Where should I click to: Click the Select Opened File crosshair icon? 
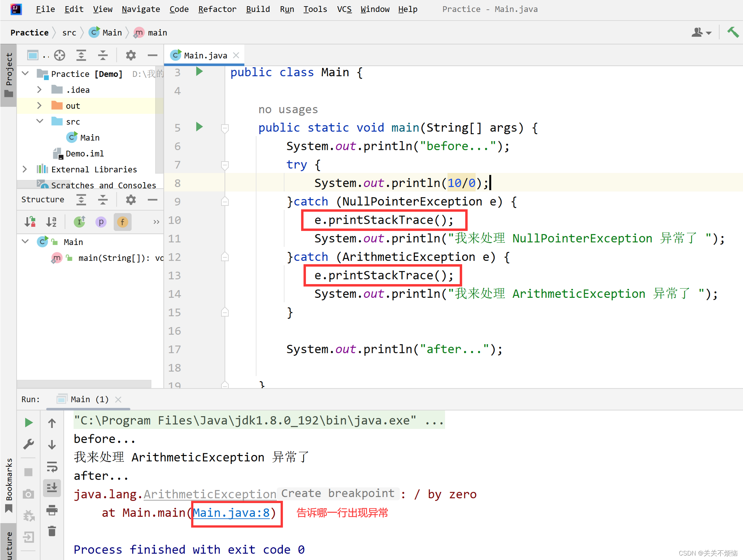tap(60, 55)
